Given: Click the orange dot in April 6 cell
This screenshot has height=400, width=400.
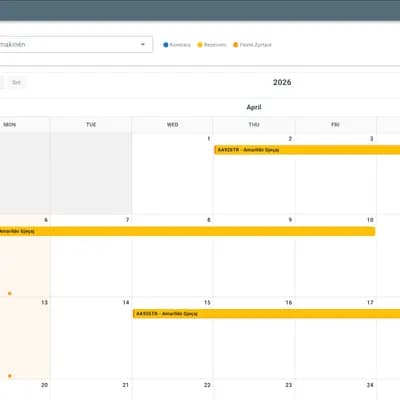Looking at the screenshot, I should (10, 293).
